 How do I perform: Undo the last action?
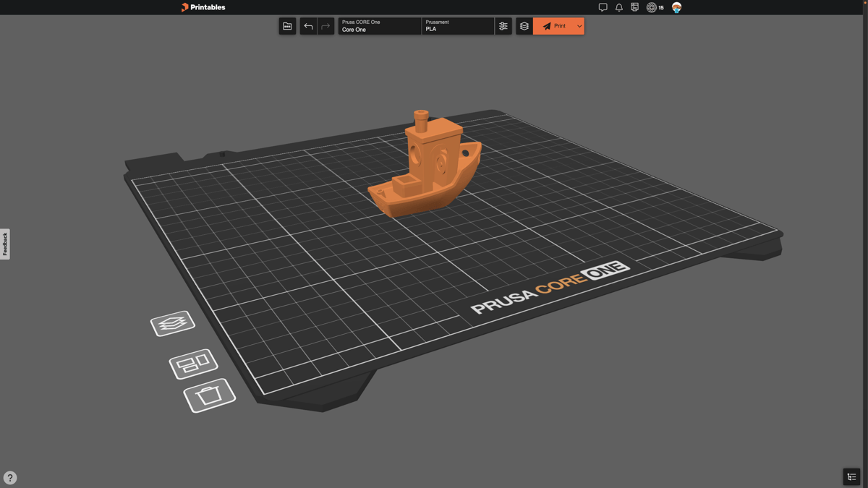[x=308, y=26]
